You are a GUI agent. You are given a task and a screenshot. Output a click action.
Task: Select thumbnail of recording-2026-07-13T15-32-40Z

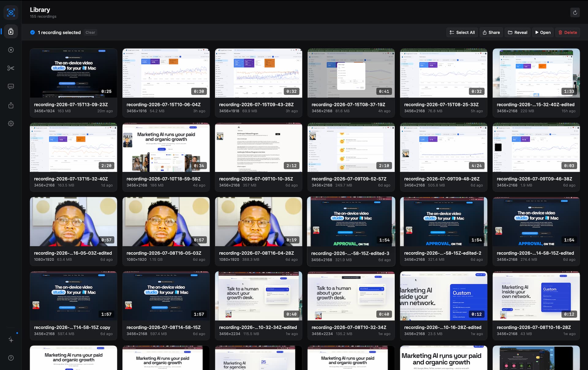tap(73, 147)
